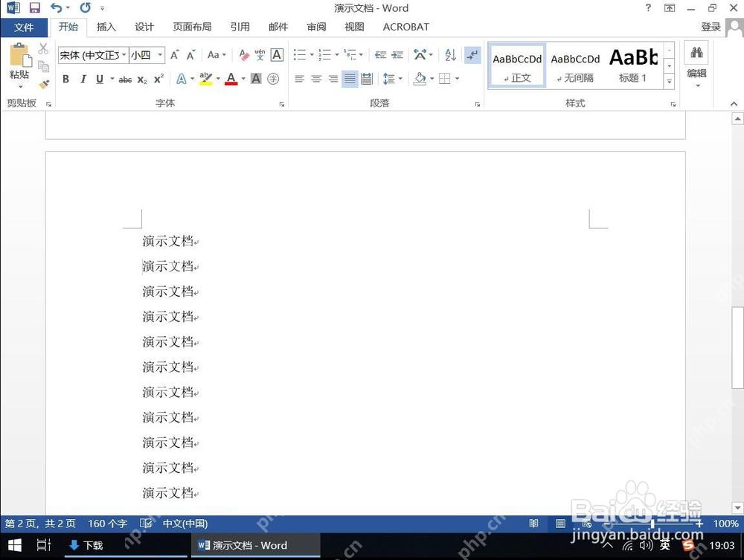This screenshot has width=744, height=560.
Task: Switch to the 页面布局 tab
Action: tap(192, 27)
